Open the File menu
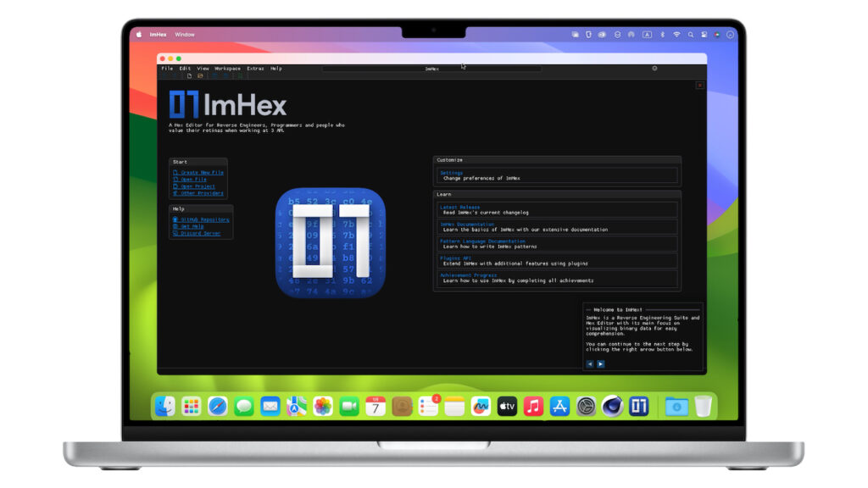 tap(167, 69)
